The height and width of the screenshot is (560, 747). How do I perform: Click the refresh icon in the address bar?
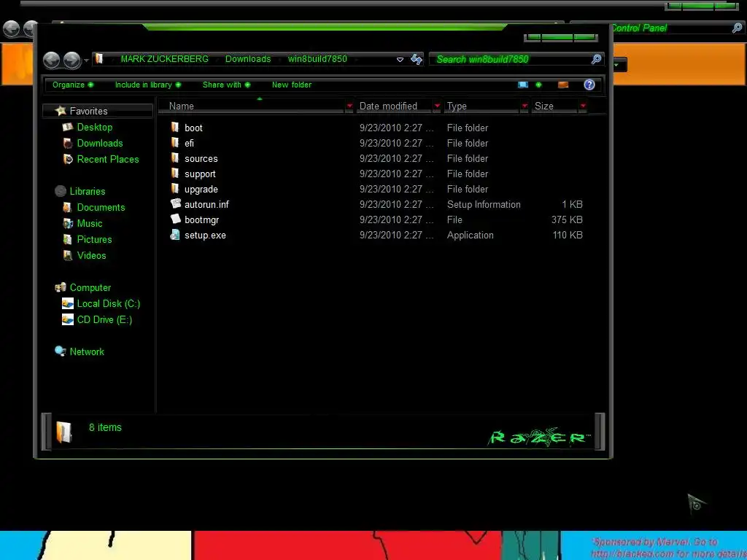417,59
